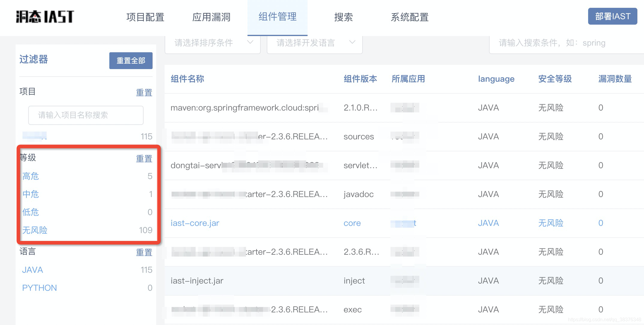Open the 项目配置 tab
The height and width of the screenshot is (325, 644).
pyautogui.click(x=145, y=17)
